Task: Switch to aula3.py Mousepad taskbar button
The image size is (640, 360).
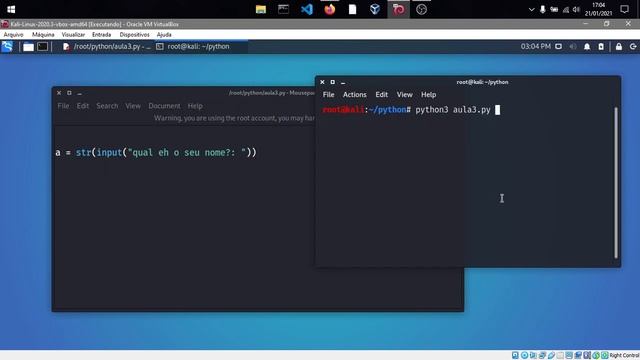Action: click(x=107, y=47)
